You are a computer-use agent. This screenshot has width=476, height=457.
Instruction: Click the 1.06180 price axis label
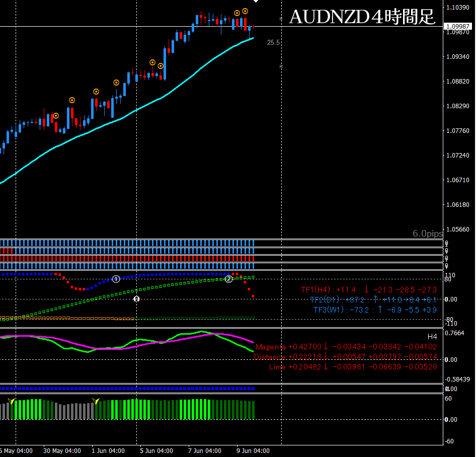pos(458,204)
